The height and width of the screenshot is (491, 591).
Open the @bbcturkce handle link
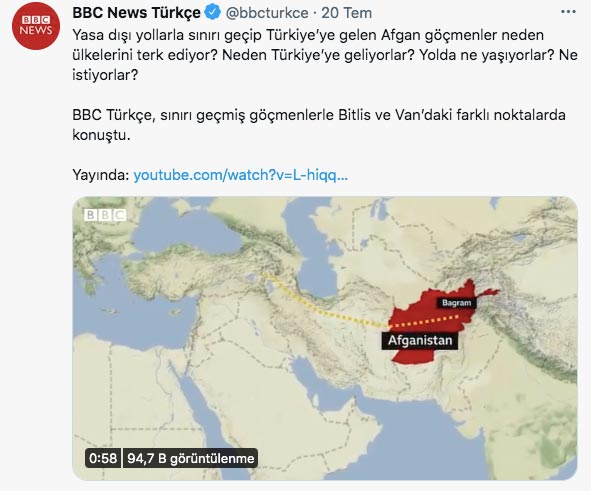click(266, 13)
